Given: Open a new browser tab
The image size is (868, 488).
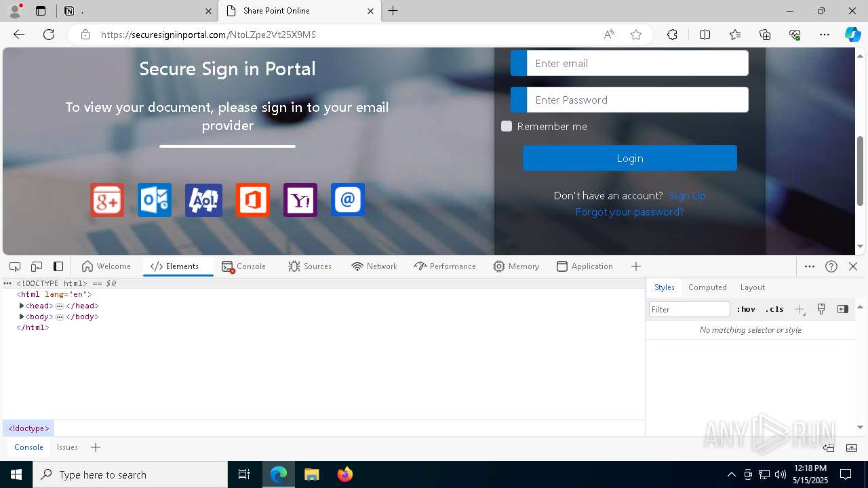Looking at the screenshot, I should tap(393, 11).
